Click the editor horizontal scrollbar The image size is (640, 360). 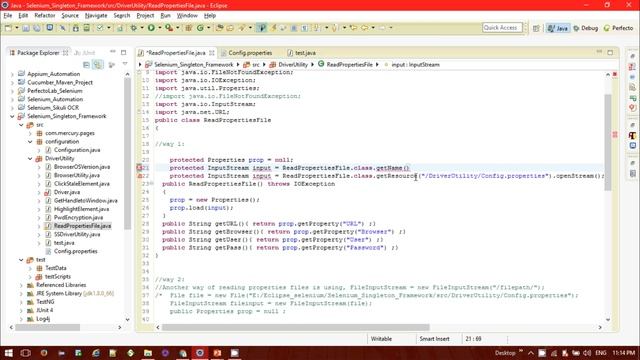tap(296, 327)
